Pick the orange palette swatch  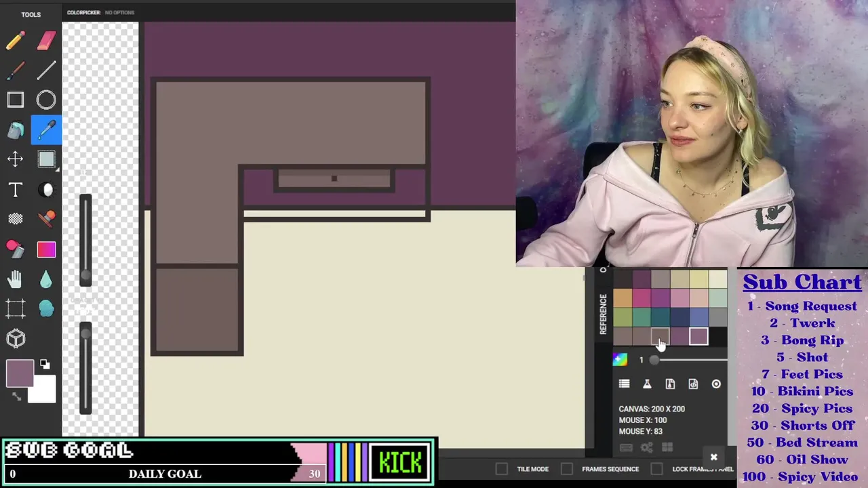click(x=623, y=298)
